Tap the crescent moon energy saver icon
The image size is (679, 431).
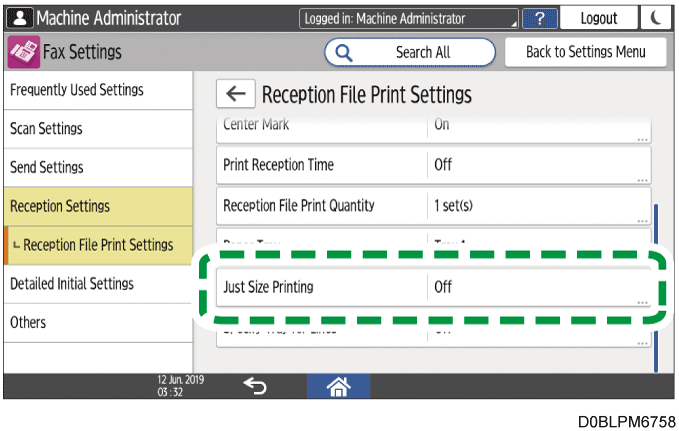[x=656, y=18]
